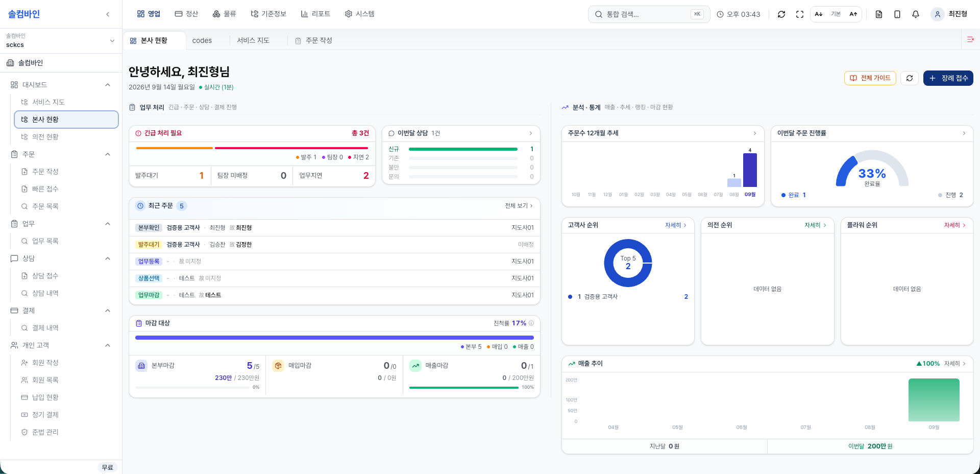
Task: Click the 장례 접수 button
Action: point(948,78)
